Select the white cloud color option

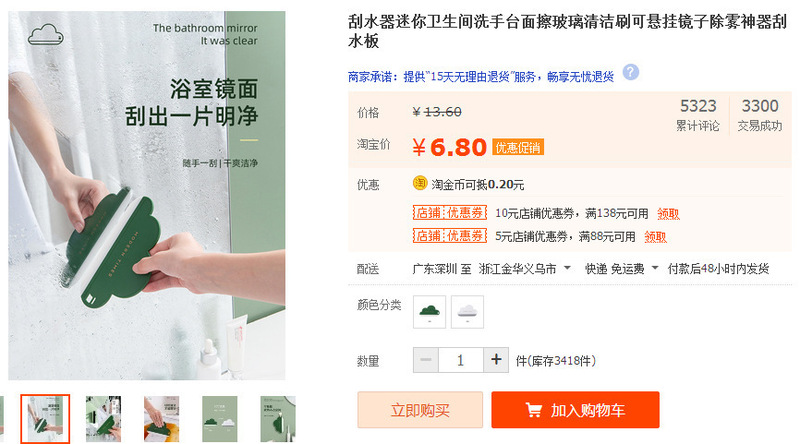[467, 311]
